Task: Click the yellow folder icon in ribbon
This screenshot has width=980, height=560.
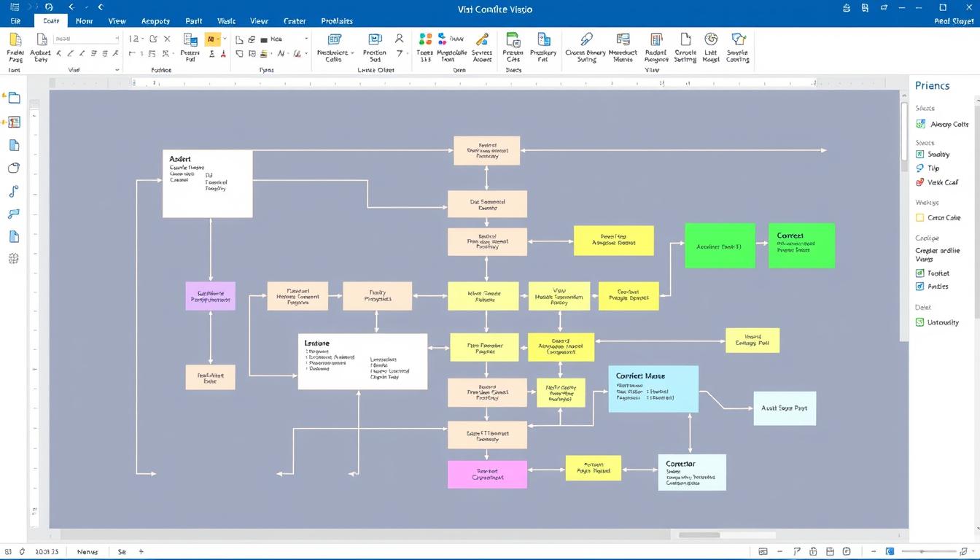Action: coord(15,40)
